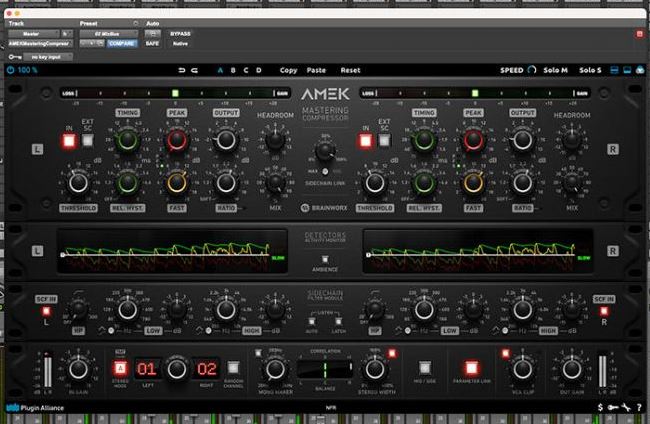Toggle the left channel IN button
The image size is (650, 424).
tap(70, 141)
